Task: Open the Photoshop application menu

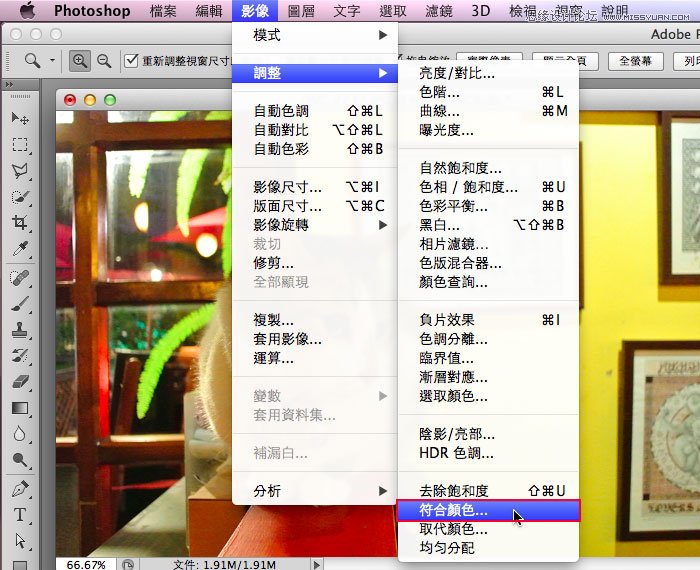Action: tap(92, 11)
